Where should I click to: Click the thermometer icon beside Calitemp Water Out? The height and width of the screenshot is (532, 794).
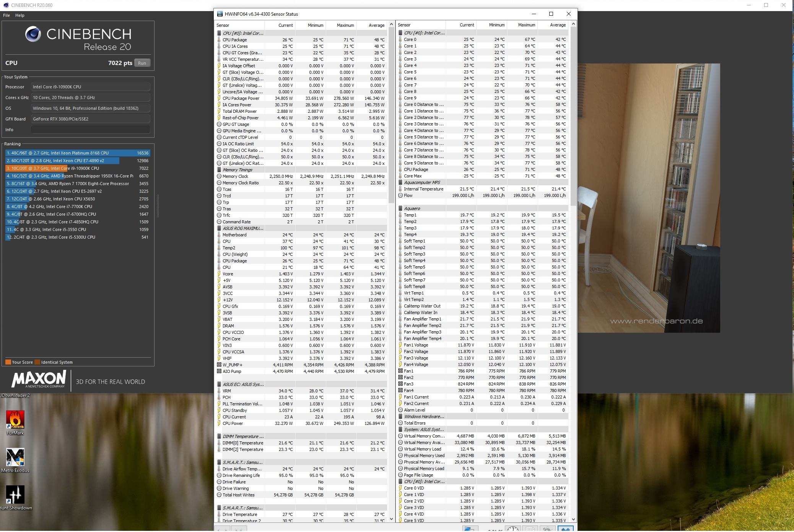point(400,306)
